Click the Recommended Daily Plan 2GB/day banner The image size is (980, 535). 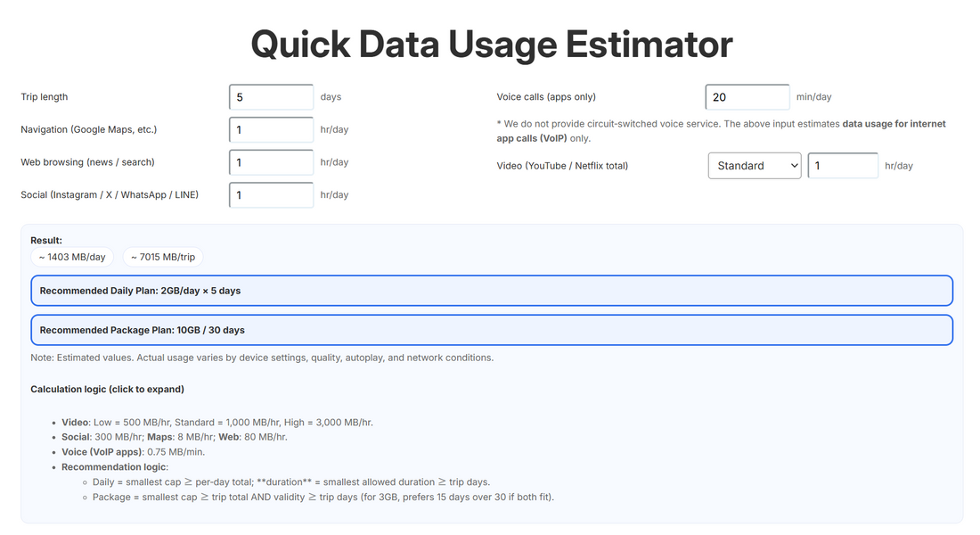tap(490, 290)
